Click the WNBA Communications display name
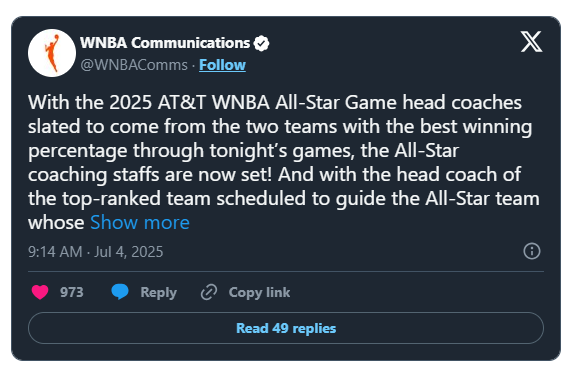 (x=165, y=43)
